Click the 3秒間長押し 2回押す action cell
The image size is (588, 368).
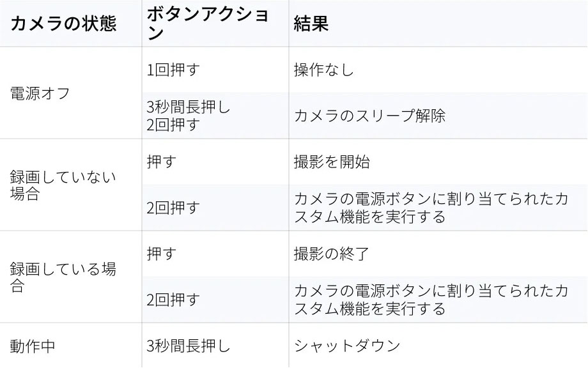click(x=188, y=116)
